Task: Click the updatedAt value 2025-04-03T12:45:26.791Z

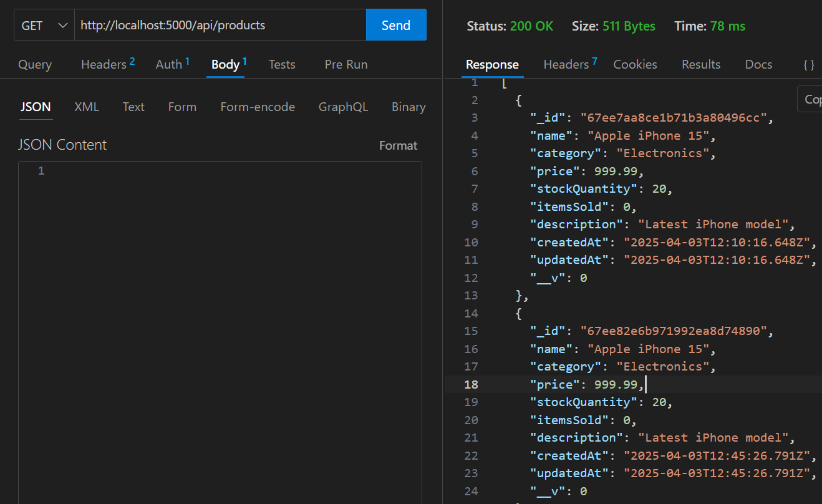Action: 717,473
